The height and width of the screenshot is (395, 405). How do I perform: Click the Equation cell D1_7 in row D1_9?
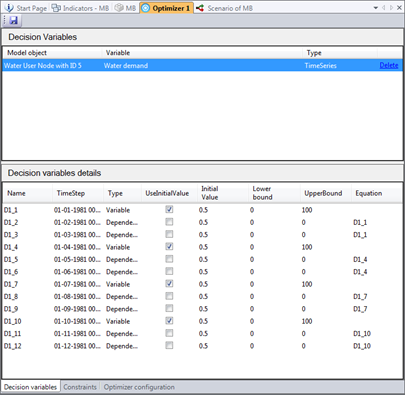point(376,309)
